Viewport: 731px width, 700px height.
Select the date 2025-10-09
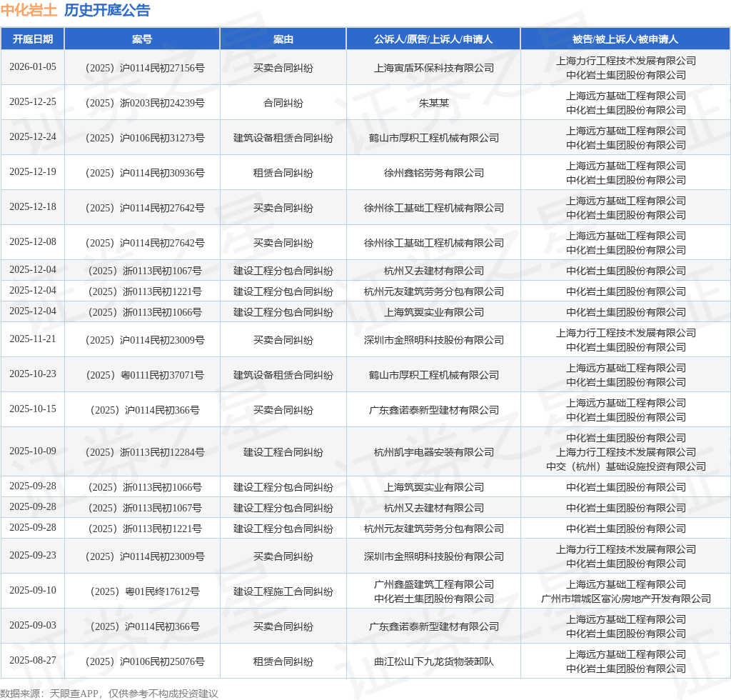tap(33, 451)
